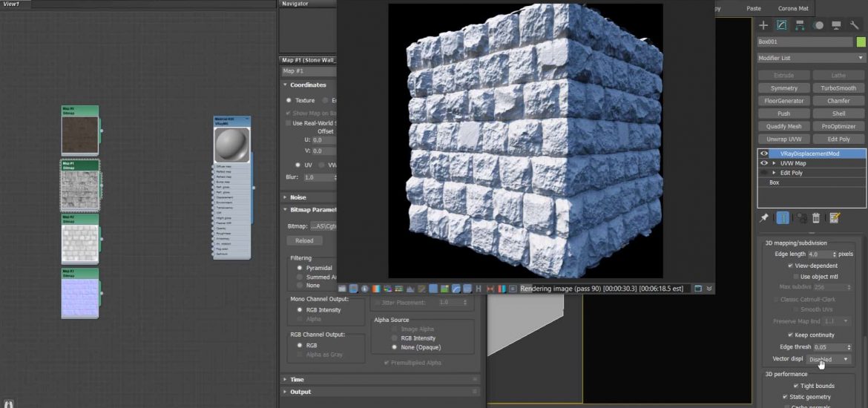This screenshot has height=408, width=868.
Task: Switch to the Hierarchy panel icon
Action: [x=800, y=25]
